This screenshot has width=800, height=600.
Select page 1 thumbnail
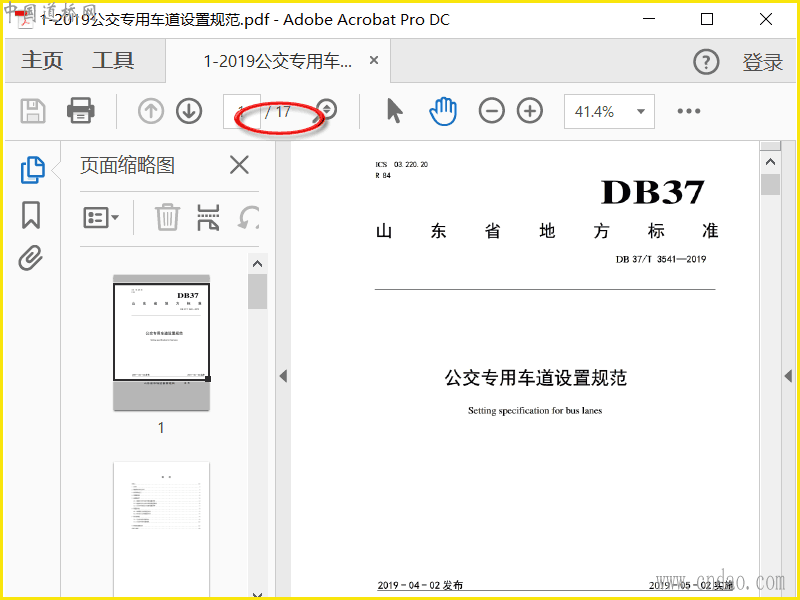coord(161,343)
